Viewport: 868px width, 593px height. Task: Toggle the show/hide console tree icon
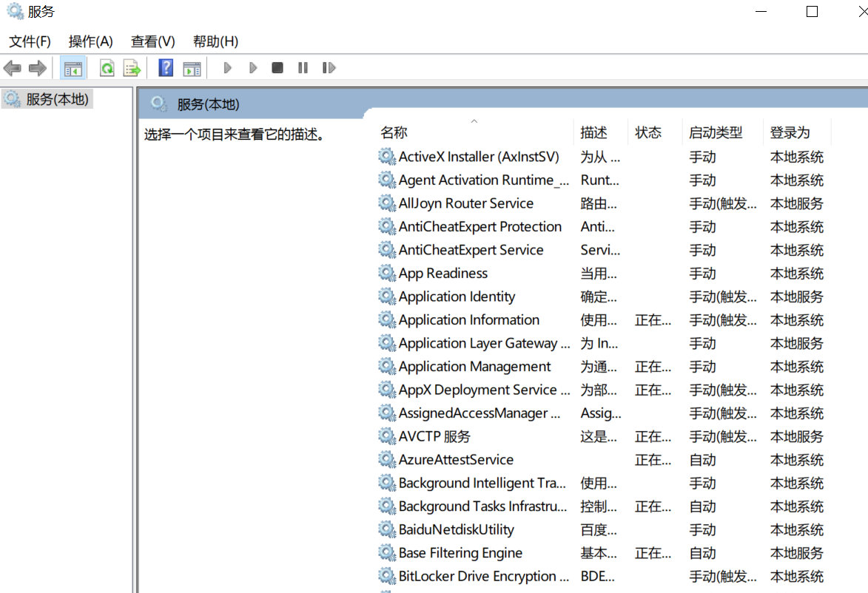point(73,69)
